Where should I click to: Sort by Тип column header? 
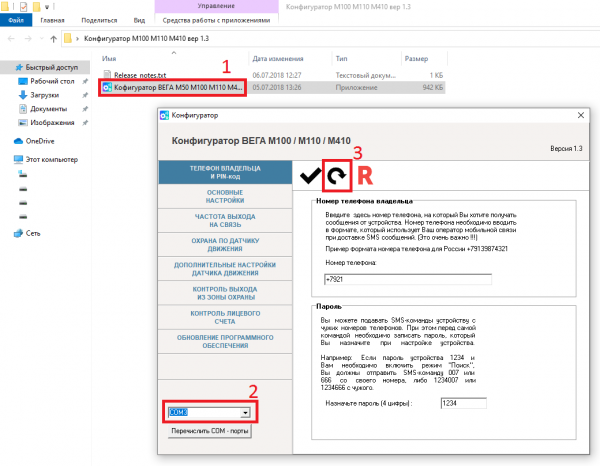click(341, 59)
